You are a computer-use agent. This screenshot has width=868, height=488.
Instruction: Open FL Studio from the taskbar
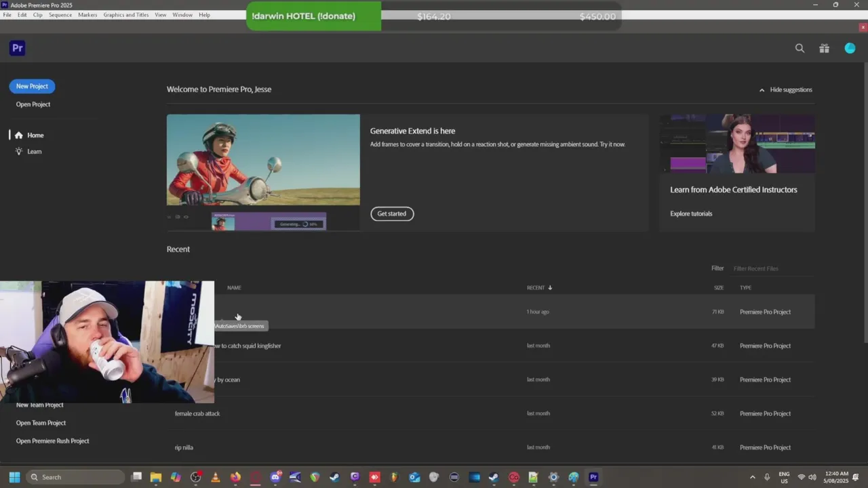pyautogui.click(x=395, y=477)
